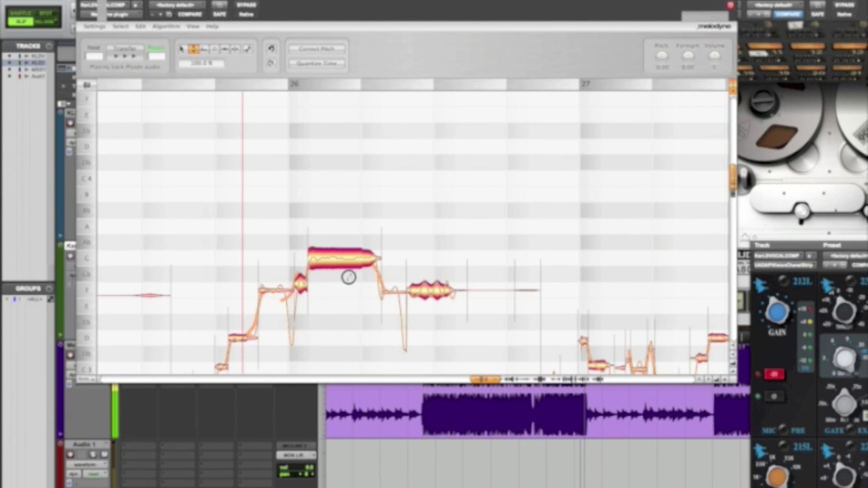Select the Amplitude tool in Melodyne toolbar

[x=215, y=49]
